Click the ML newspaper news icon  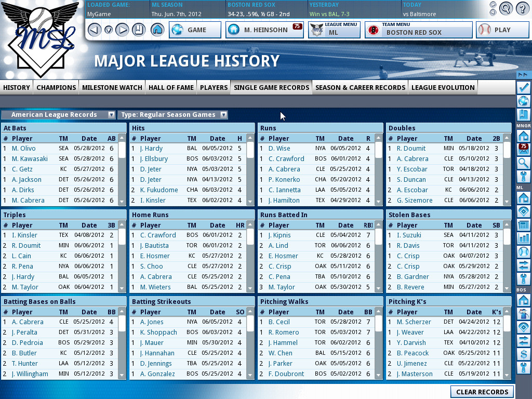coord(524,225)
